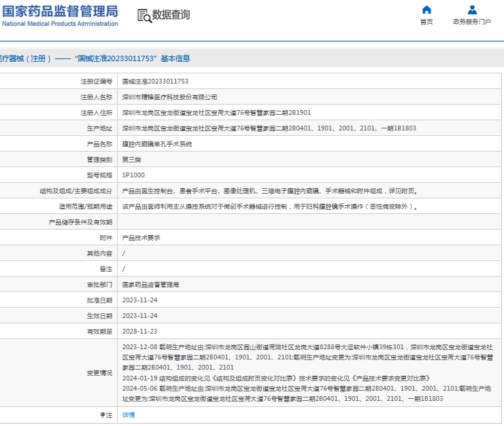504x426 pixels.
Task: Click National Medical Products Administration subtitle
Action: pos(60,24)
